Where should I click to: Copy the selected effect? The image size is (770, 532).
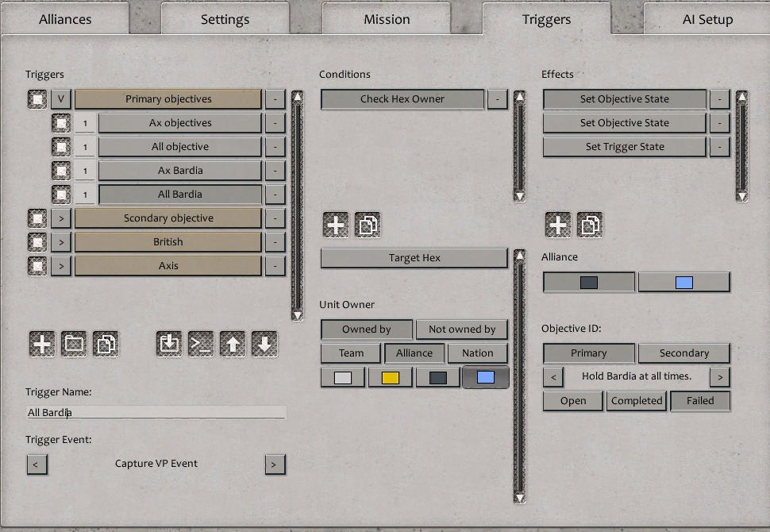coord(590,225)
